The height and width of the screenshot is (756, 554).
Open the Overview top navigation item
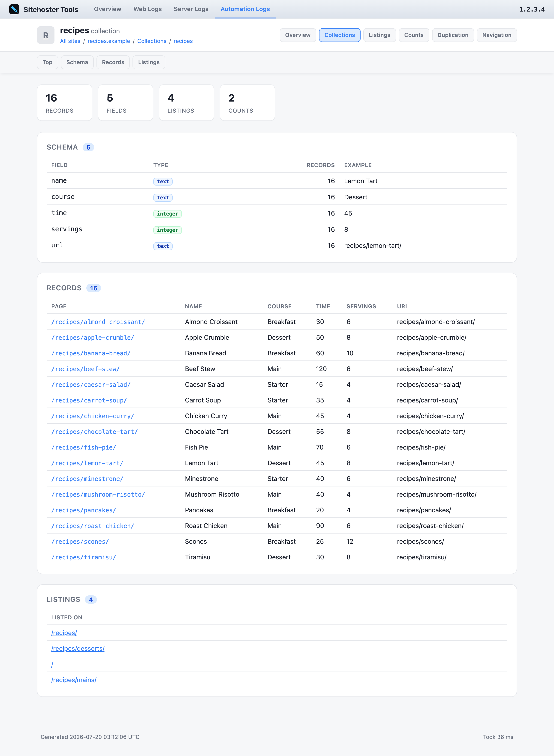tap(107, 9)
